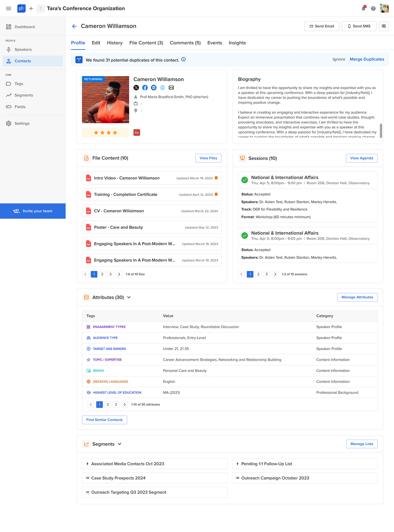The width and height of the screenshot is (394, 532).
Task: Click Manage Attributes button
Action: 357,297
